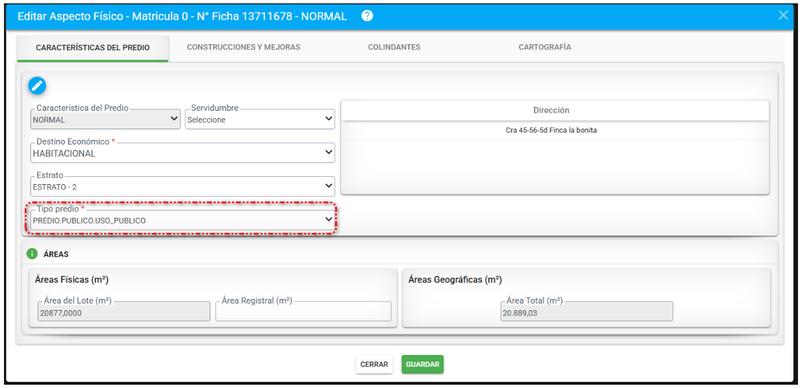The image size is (800, 388).
Task: Open the Construcciones y Mejoras tab
Action: click(x=243, y=47)
